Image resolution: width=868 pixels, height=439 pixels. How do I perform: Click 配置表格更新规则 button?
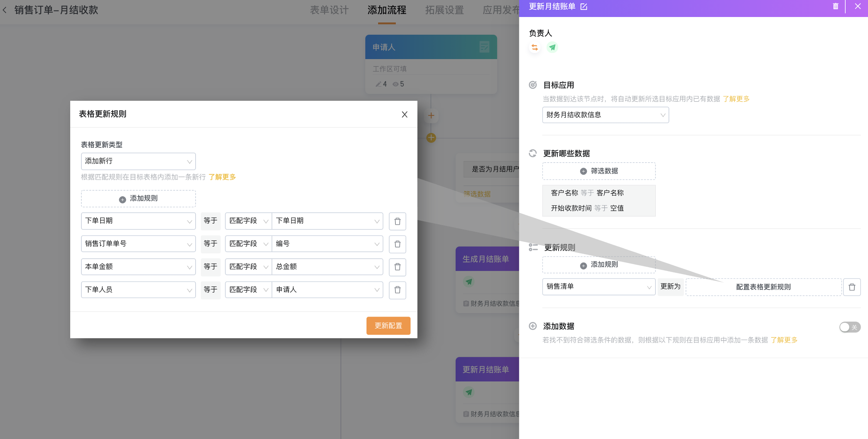(763, 287)
